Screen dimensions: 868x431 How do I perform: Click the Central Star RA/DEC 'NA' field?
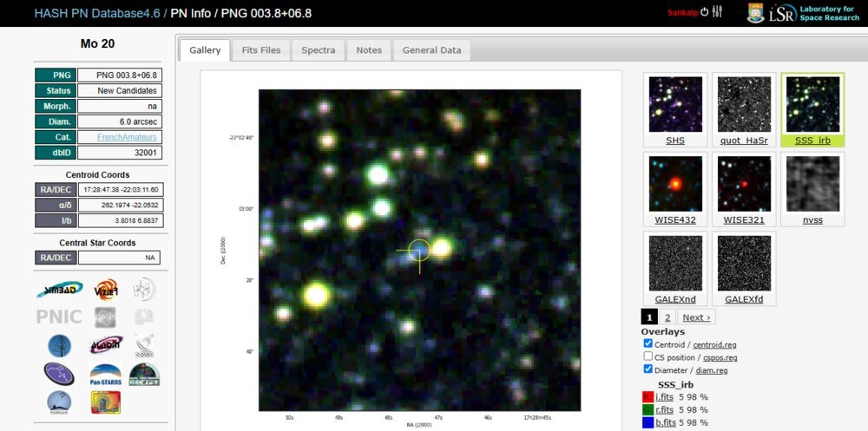click(x=119, y=258)
